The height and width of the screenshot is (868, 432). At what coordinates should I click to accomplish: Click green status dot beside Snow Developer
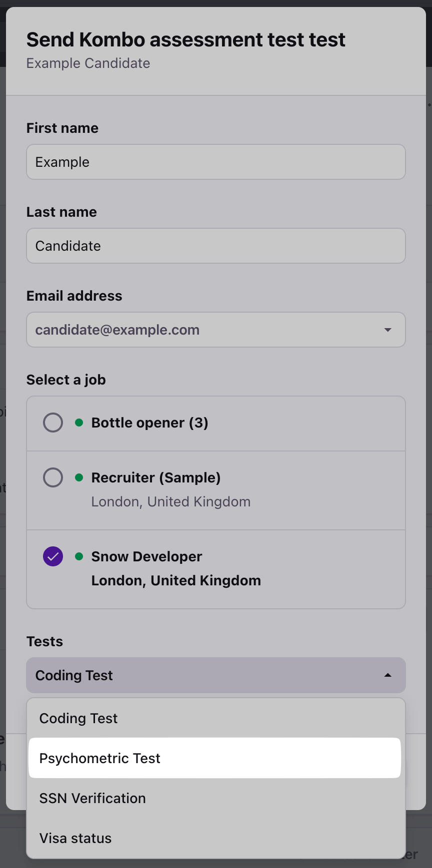coord(79,556)
